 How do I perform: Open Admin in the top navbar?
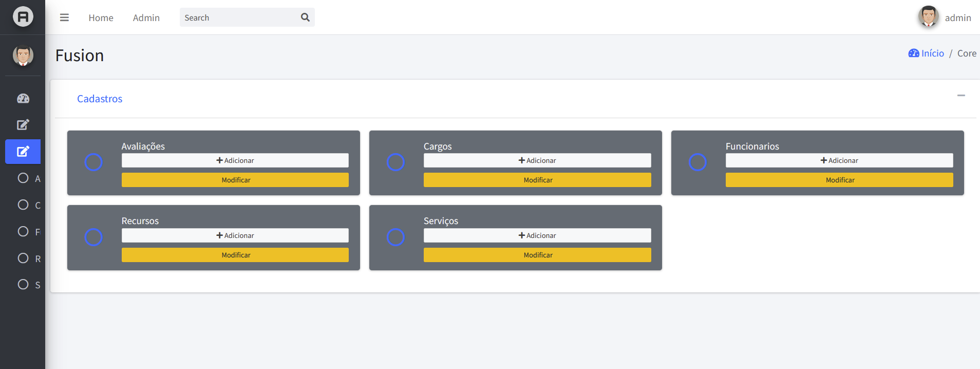(146, 18)
